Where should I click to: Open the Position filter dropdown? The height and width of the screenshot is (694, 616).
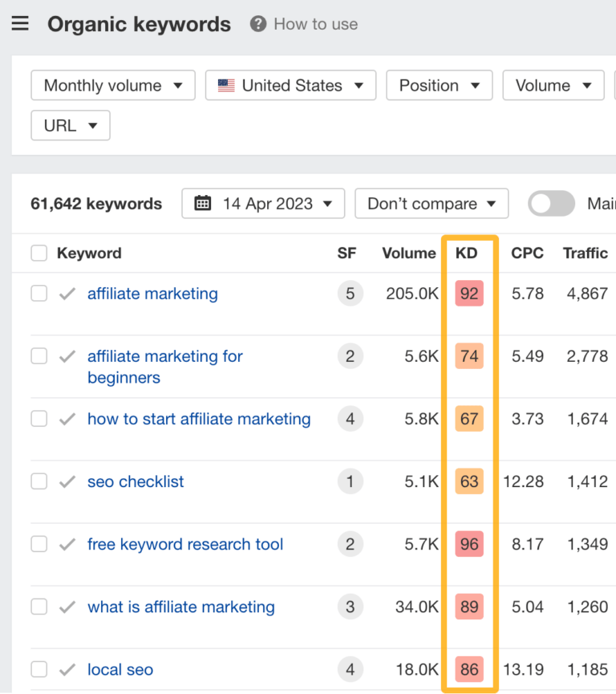coord(439,85)
